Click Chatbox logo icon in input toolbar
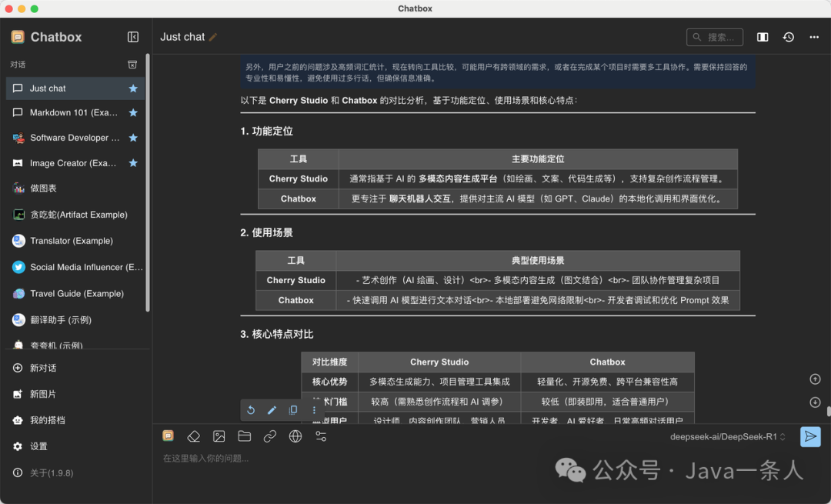Screen dimensions: 831x504 [168, 436]
